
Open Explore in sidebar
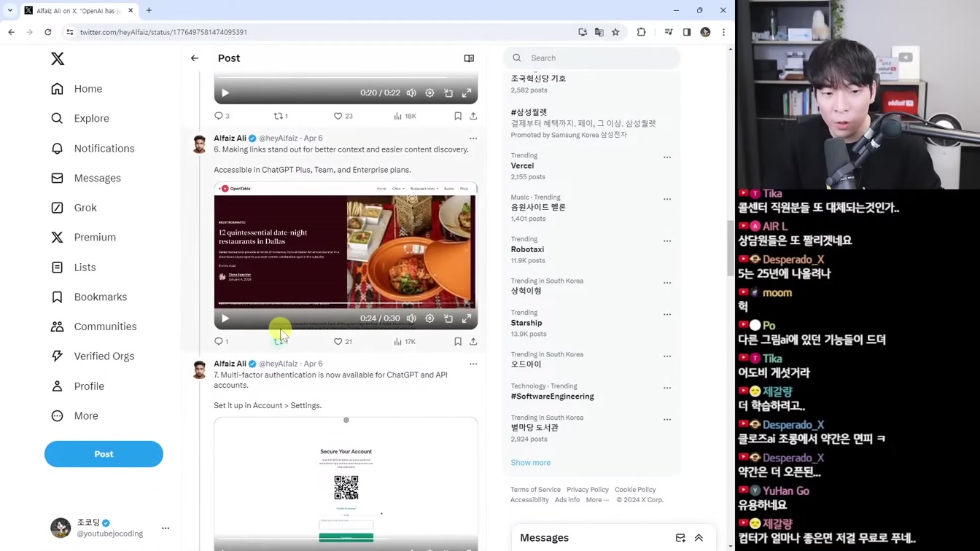pos(80,119)
